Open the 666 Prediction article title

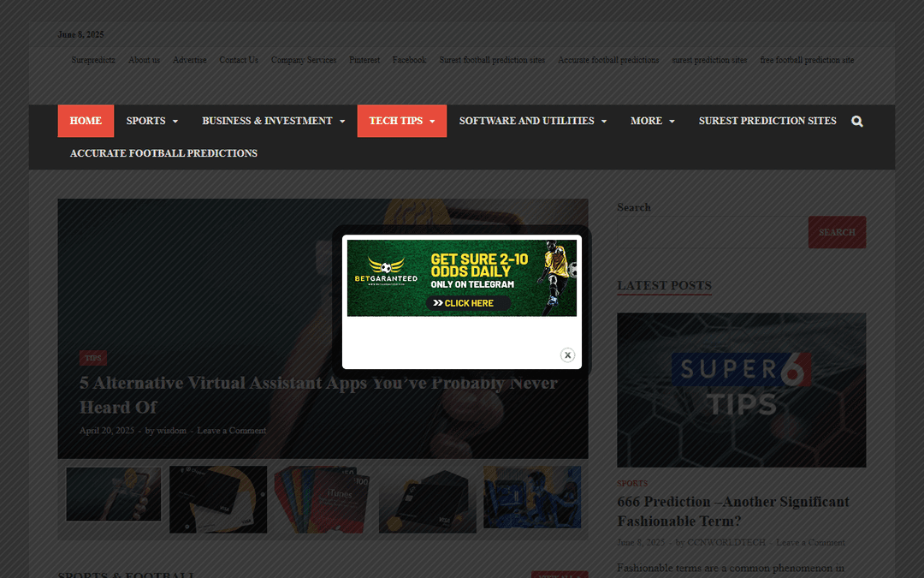[733, 511]
